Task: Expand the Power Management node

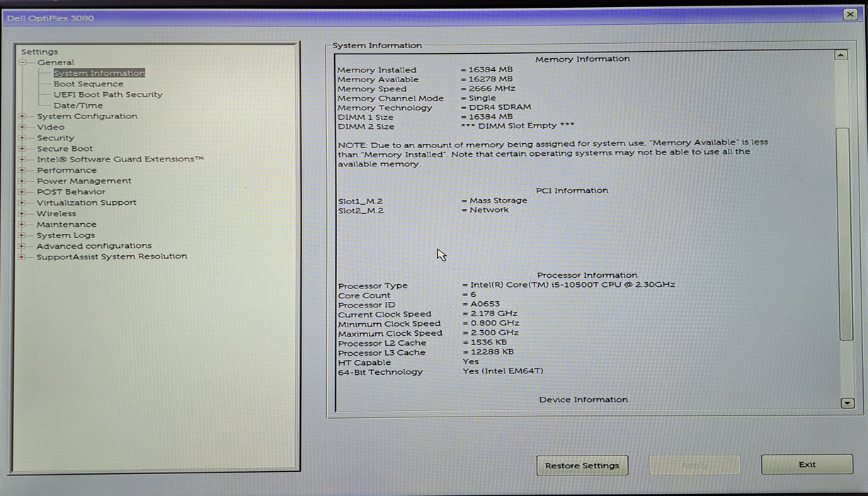Action: (23, 181)
